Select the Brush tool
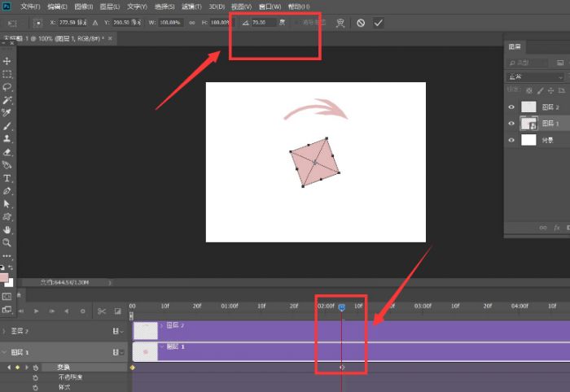570x392 pixels. tap(7, 126)
